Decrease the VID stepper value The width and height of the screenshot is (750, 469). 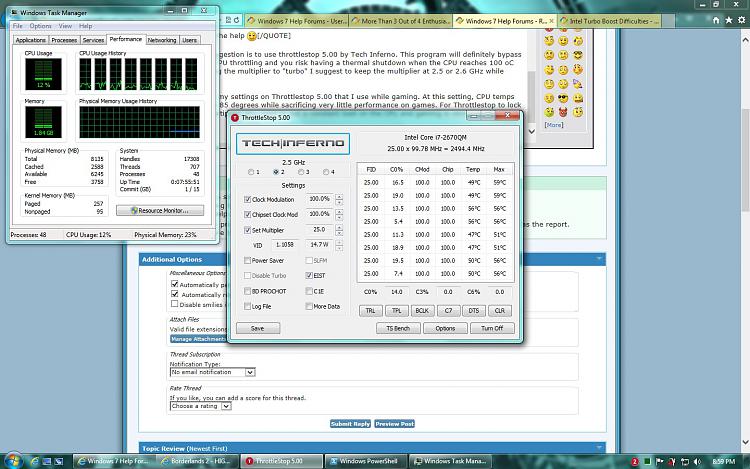tap(339, 248)
